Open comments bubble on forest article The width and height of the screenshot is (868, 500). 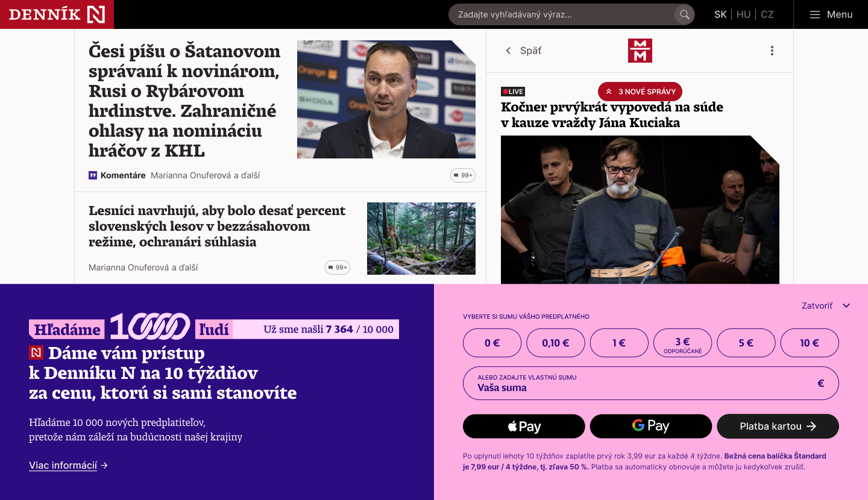pos(338,267)
